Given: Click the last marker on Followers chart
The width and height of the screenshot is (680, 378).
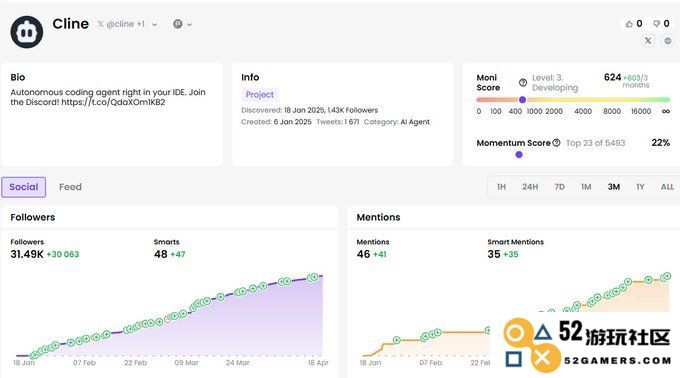Looking at the screenshot, I should (313, 277).
